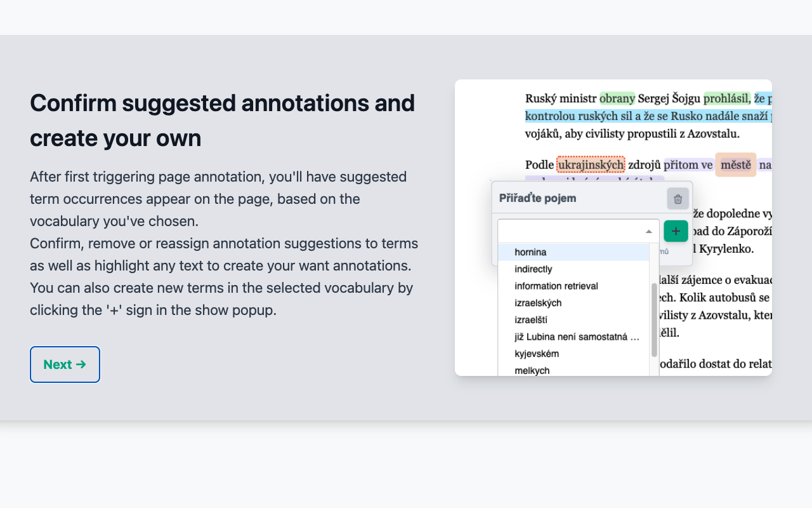This screenshot has width=812, height=508.
Task: Collapse the term dropdown using its arrow
Action: point(648,231)
